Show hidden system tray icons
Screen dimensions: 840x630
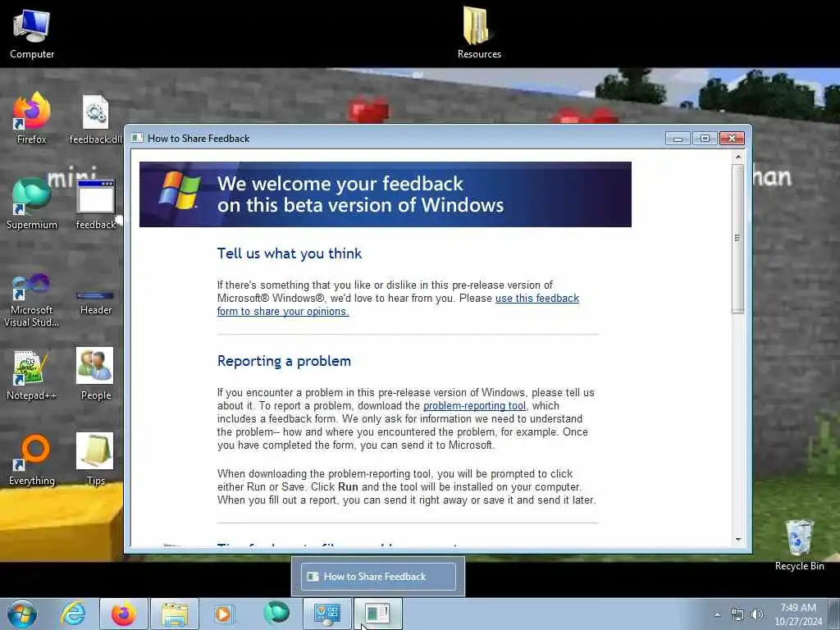click(717, 614)
